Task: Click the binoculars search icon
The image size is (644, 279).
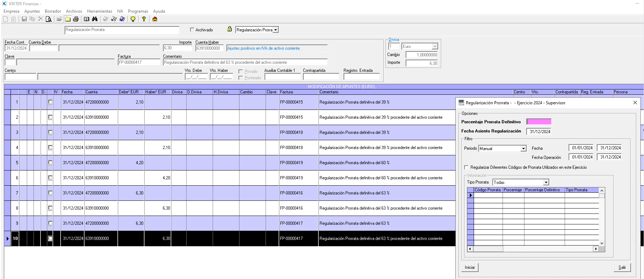Action: [x=95, y=19]
